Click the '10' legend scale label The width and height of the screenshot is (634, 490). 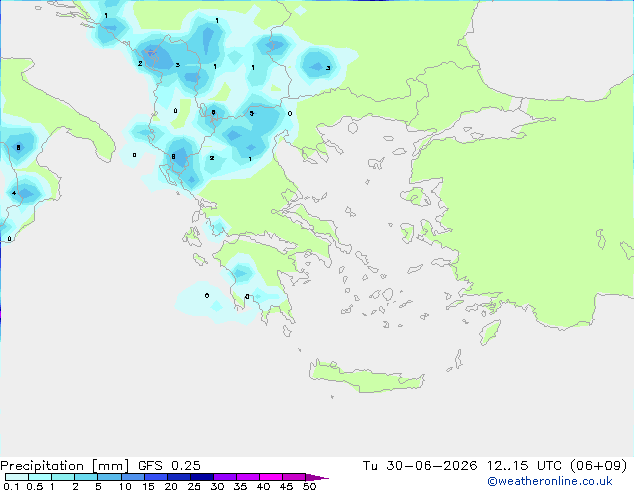click(x=125, y=486)
